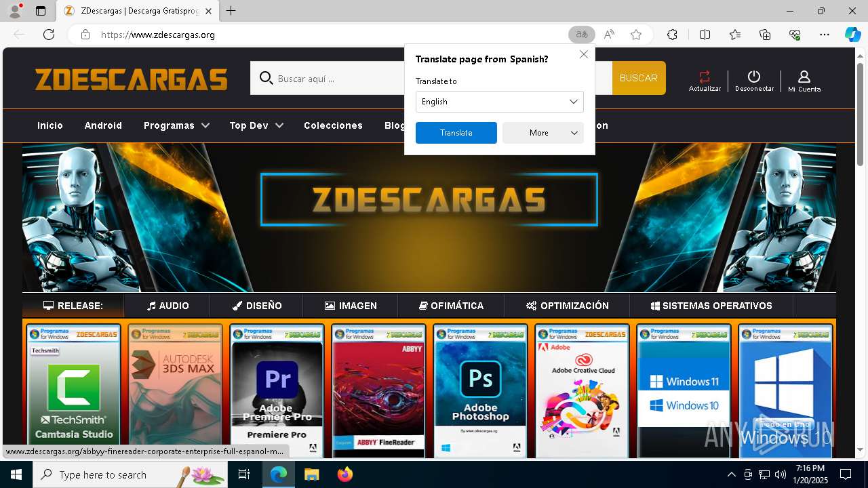868x488 pixels.
Task: Focus the Windows taskbar search box
Action: coord(130,474)
